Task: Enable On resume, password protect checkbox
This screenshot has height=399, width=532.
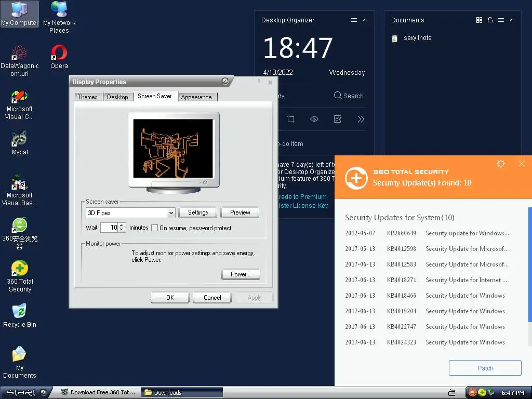Action: [154, 228]
